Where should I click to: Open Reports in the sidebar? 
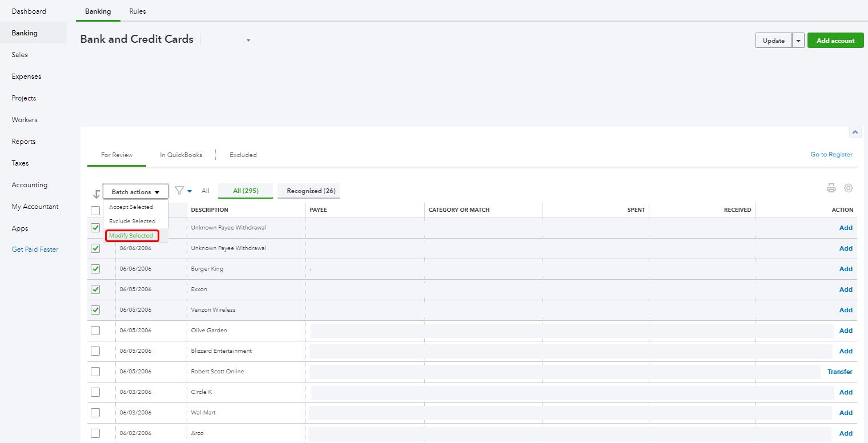(23, 142)
